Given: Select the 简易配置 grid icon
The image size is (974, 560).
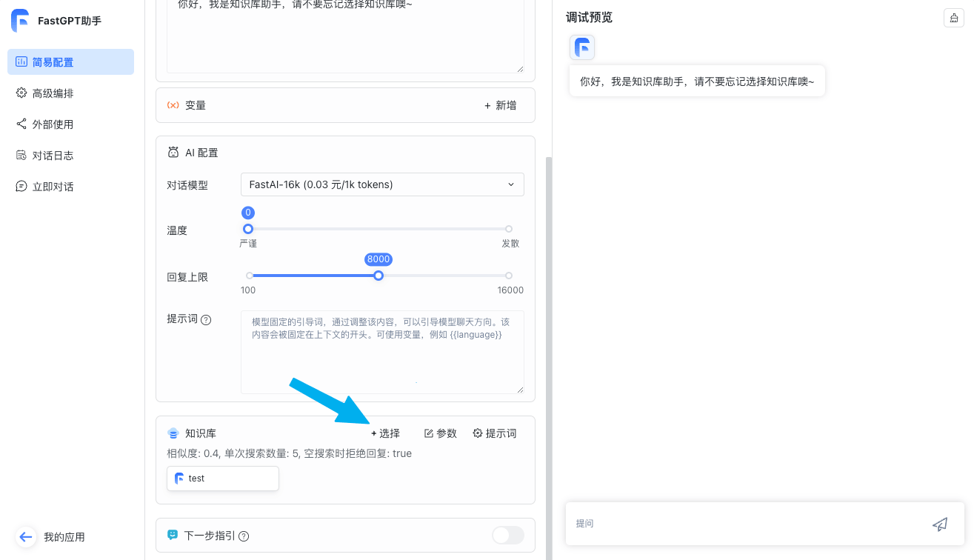Looking at the screenshot, I should click(x=21, y=61).
